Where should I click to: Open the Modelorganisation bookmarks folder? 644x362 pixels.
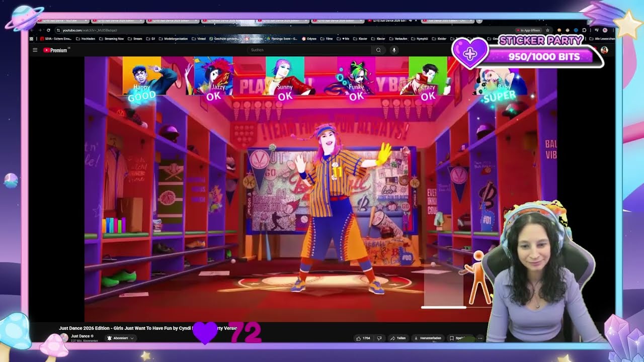pos(174,39)
